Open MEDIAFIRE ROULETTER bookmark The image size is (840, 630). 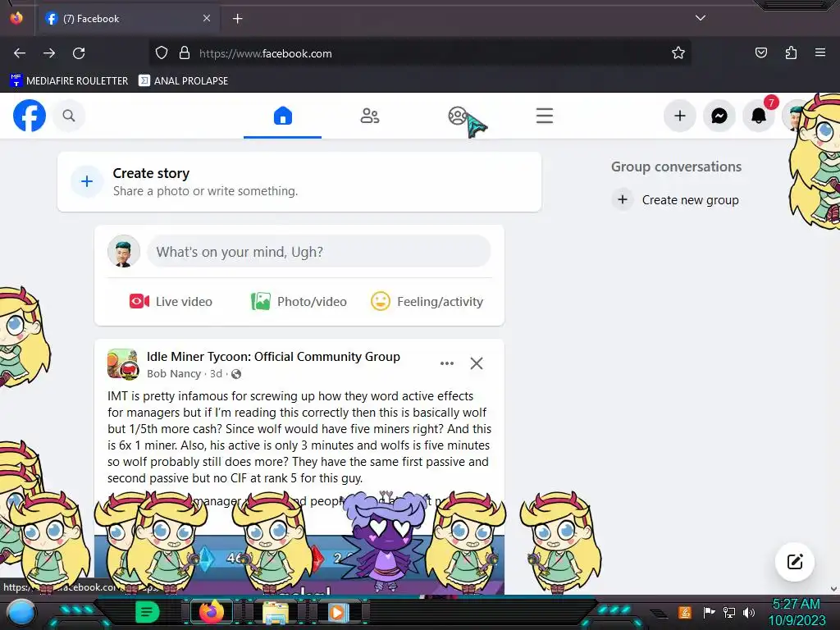[69, 81]
